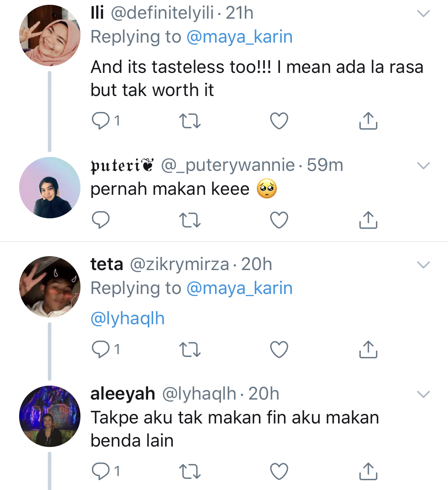Open the @_puterywannie profile handle
The height and width of the screenshot is (490, 448).
point(228,165)
